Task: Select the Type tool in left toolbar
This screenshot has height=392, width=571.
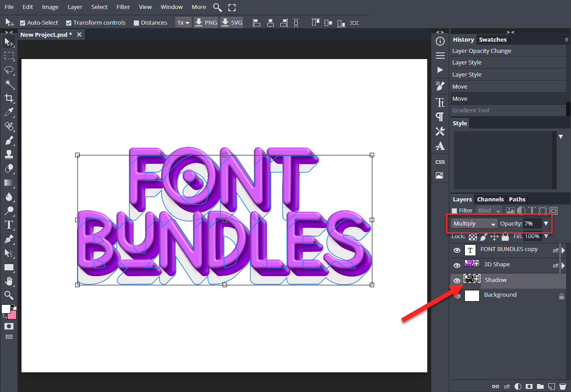Action: coord(9,225)
